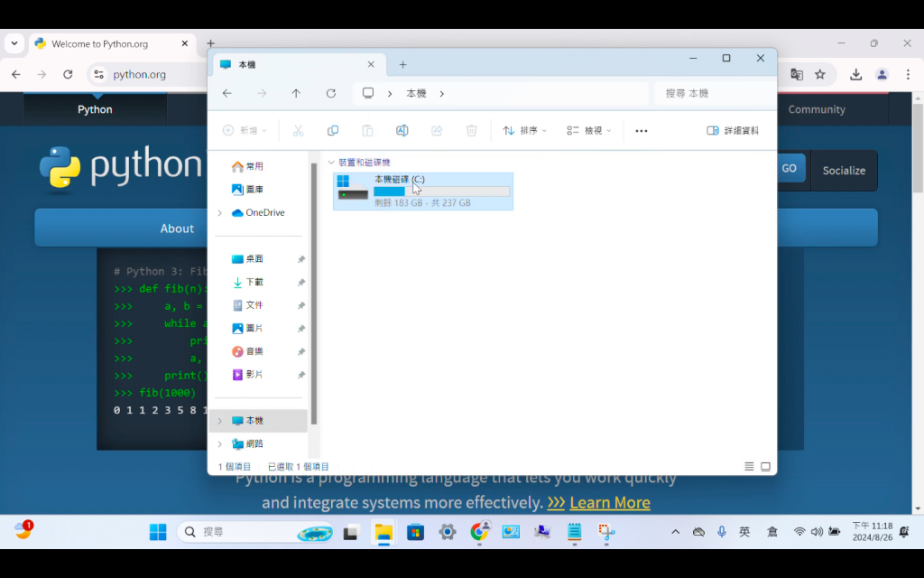
Task: Toggle 詳細資料 details pane button
Action: 733,130
